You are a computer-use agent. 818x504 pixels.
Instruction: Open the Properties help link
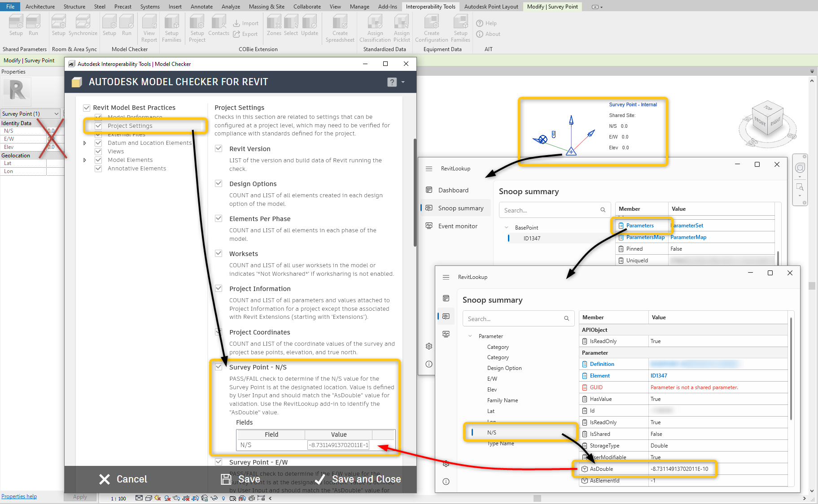19,496
